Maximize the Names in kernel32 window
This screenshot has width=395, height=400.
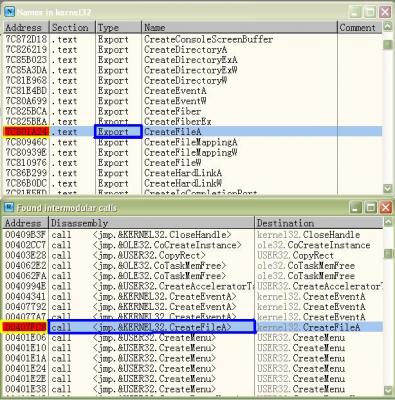(x=370, y=12)
